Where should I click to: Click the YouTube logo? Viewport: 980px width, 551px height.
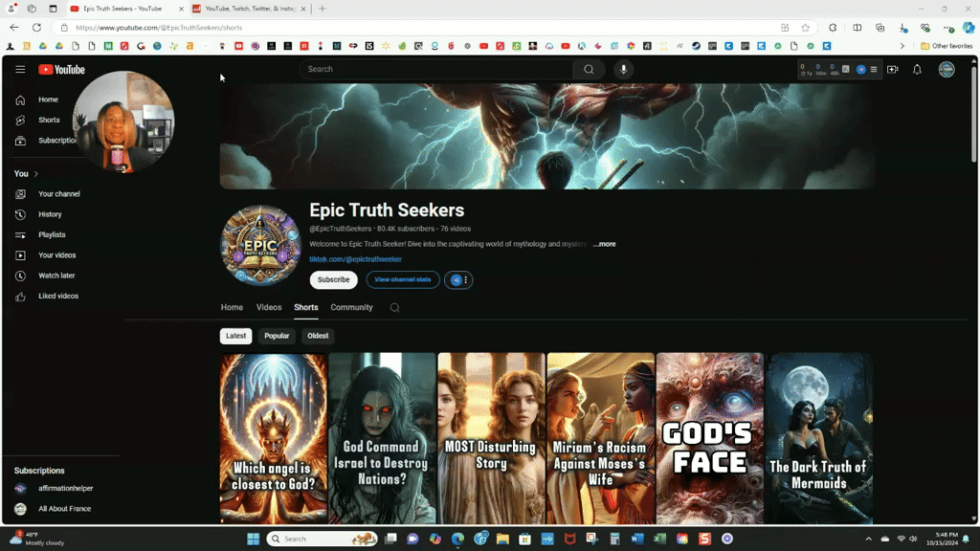click(x=61, y=69)
